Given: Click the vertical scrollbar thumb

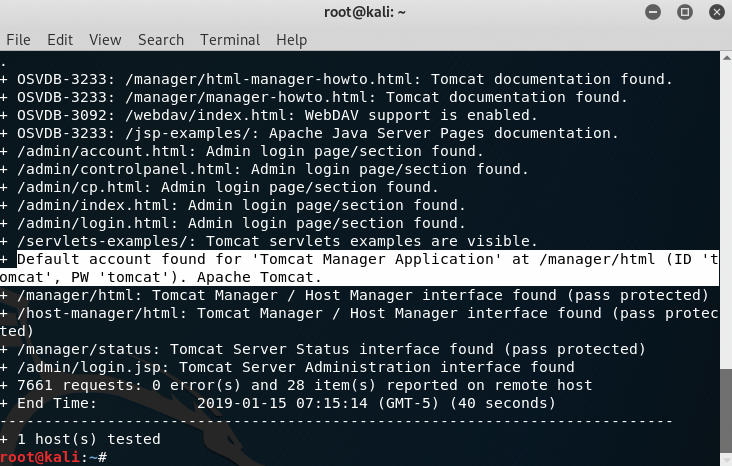Looking at the screenshot, I should click(726, 411).
